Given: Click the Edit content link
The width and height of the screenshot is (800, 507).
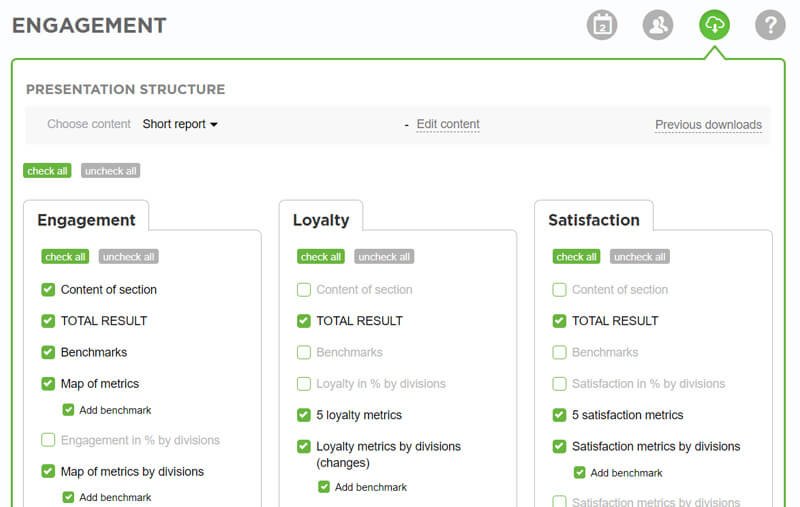Looking at the screenshot, I should pyautogui.click(x=447, y=124).
